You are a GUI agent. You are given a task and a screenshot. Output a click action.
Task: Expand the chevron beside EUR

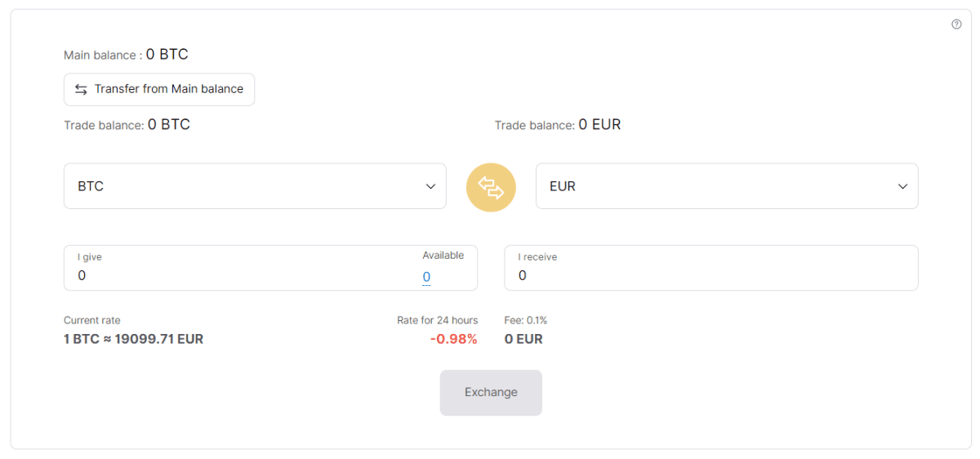pos(902,187)
